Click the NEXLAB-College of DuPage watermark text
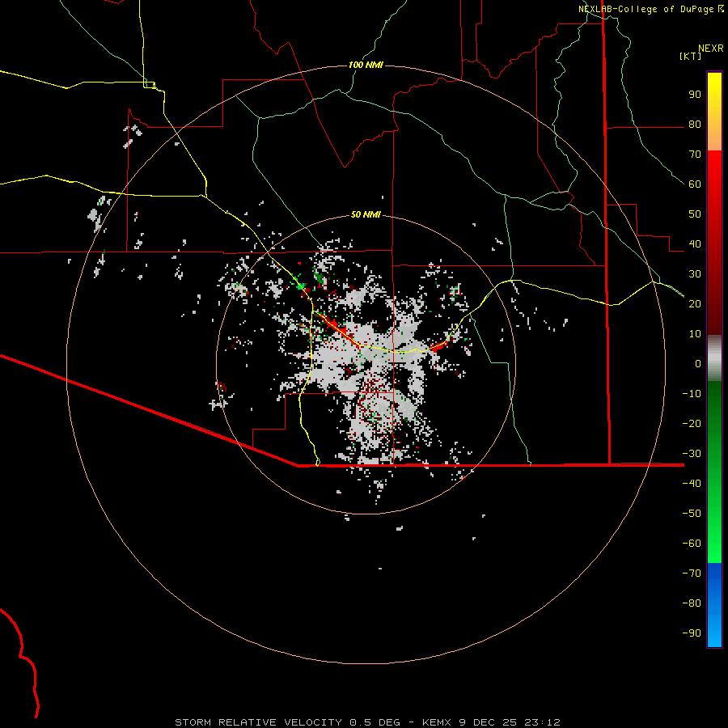Viewport: 728px width, 728px height. coord(645,9)
